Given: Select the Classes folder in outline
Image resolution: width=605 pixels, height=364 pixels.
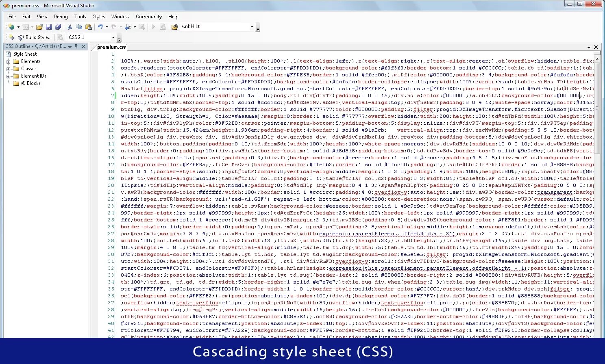Looking at the screenshot, I should (28, 69).
